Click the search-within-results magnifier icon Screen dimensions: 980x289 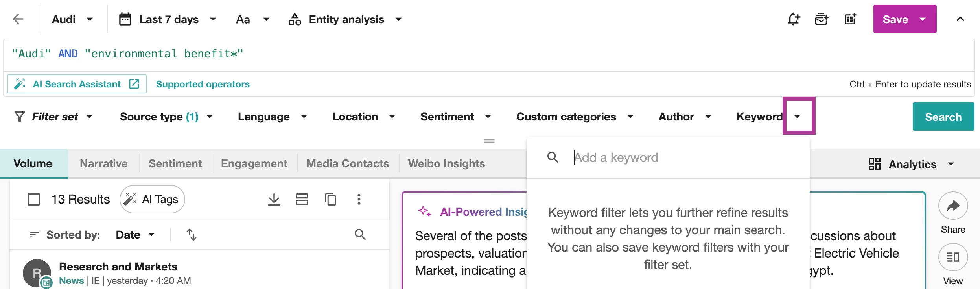(x=360, y=235)
